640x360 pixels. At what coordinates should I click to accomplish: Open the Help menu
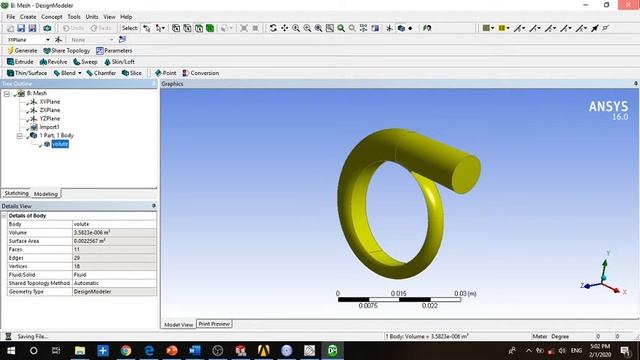click(126, 17)
